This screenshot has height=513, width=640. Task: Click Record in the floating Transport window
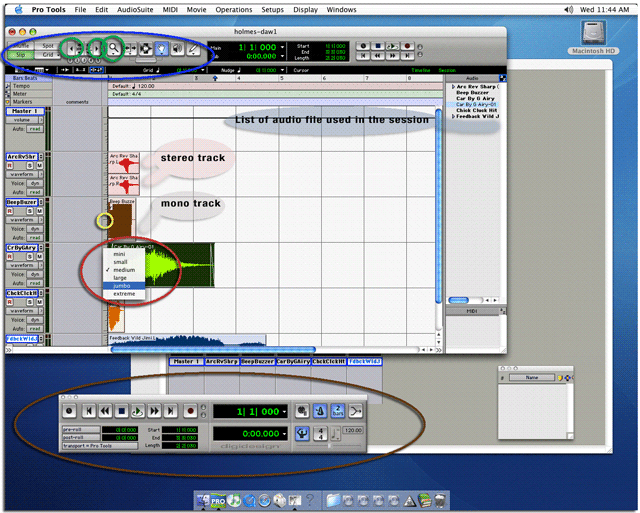point(190,411)
